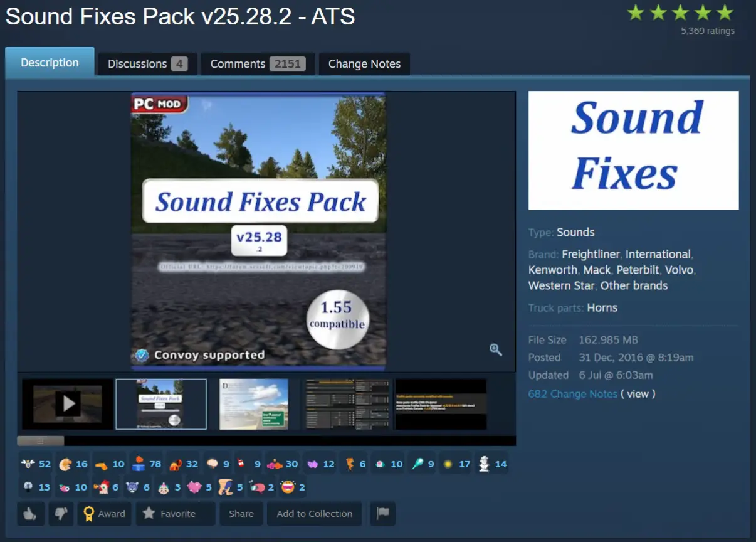
Task: Click the award reaction with 13 count
Action: [36, 487]
